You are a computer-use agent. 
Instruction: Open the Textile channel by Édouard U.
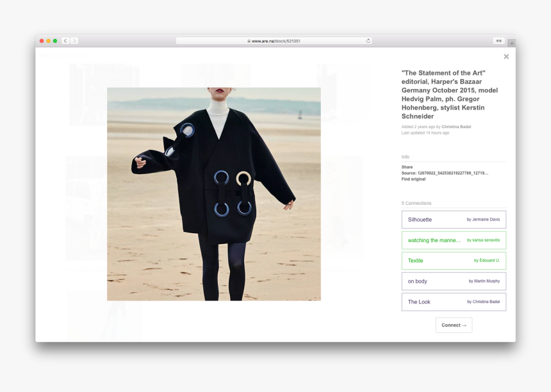pos(454,261)
